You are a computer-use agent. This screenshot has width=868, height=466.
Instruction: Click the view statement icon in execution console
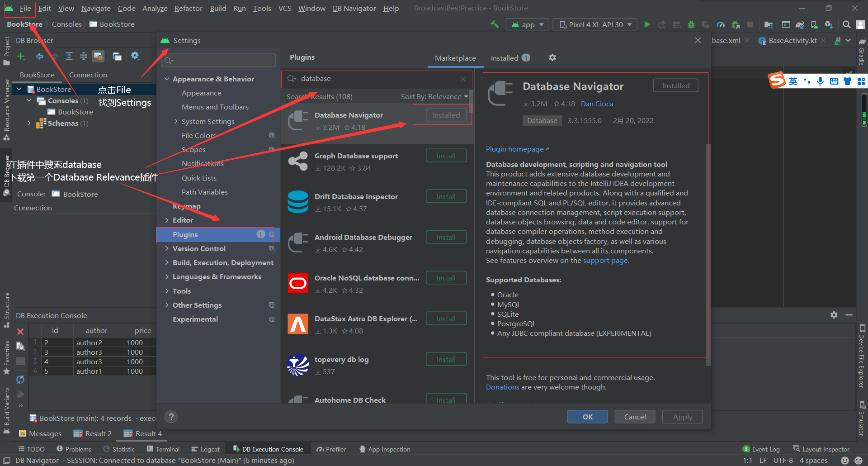point(20,346)
